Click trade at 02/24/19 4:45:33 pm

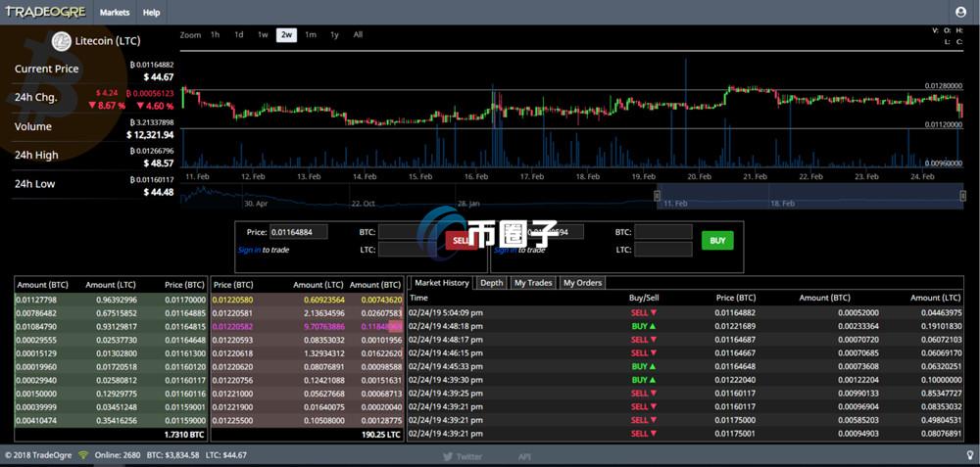point(685,366)
